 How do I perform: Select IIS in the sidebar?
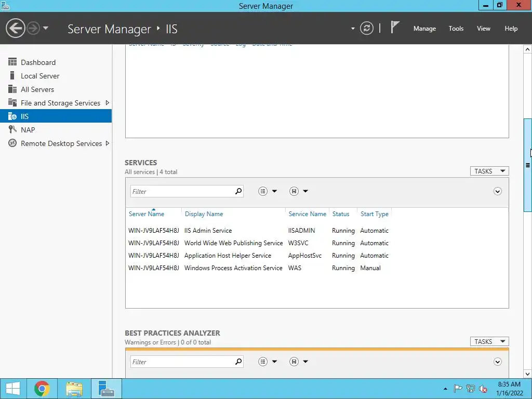coord(56,116)
